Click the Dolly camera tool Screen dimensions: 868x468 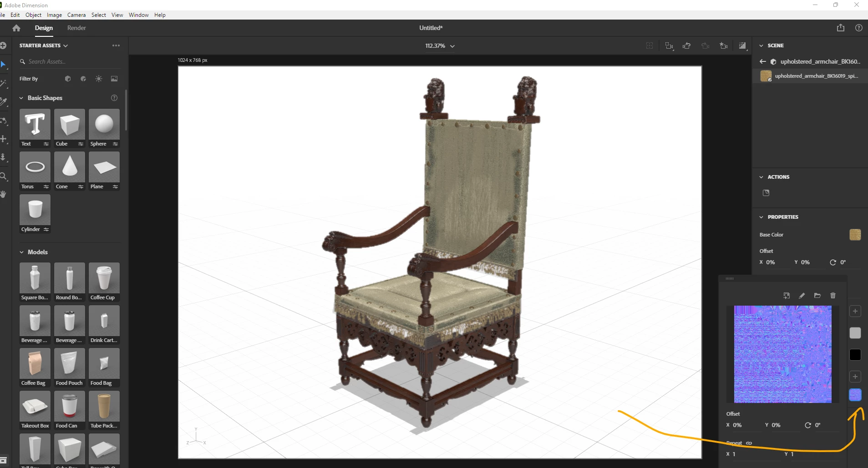pos(4,157)
